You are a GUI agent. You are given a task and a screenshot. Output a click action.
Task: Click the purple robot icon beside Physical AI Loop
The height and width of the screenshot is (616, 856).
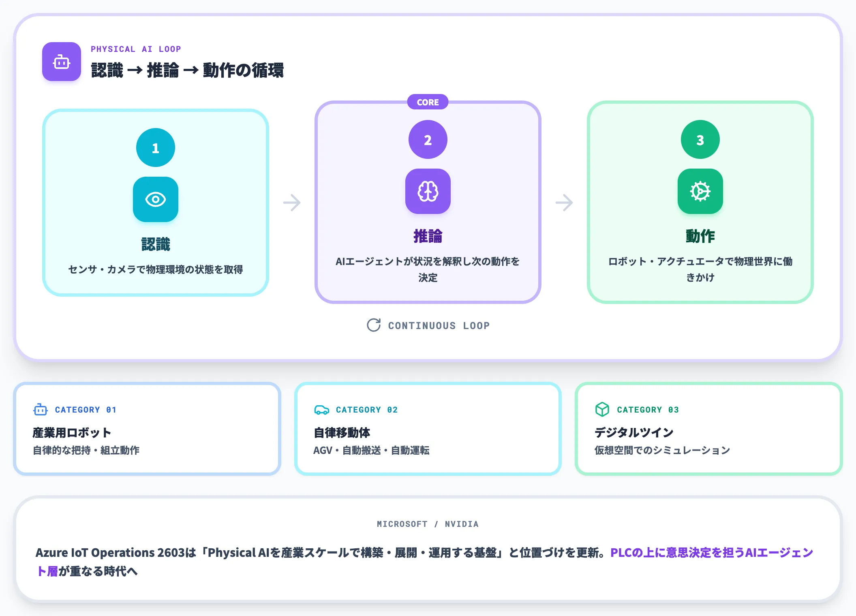(x=62, y=62)
